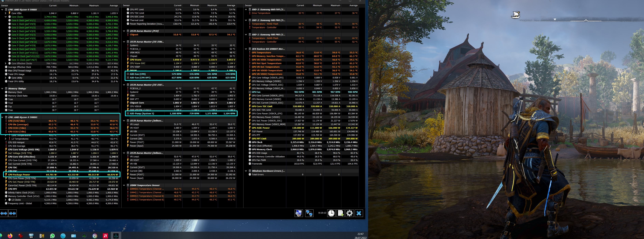Start logging with the document-plus icon
Viewport: 644px width, 239px height.
click(x=341, y=213)
